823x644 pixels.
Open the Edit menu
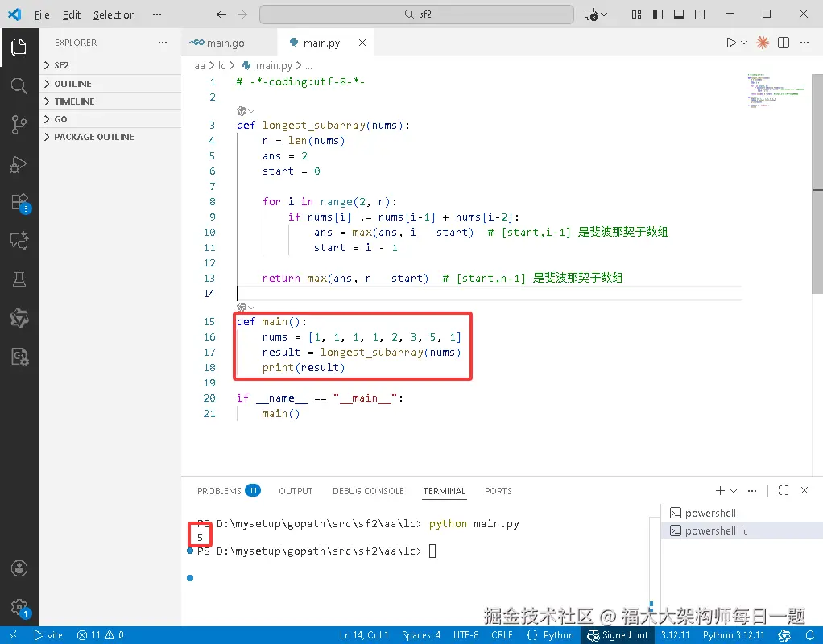(x=72, y=14)
